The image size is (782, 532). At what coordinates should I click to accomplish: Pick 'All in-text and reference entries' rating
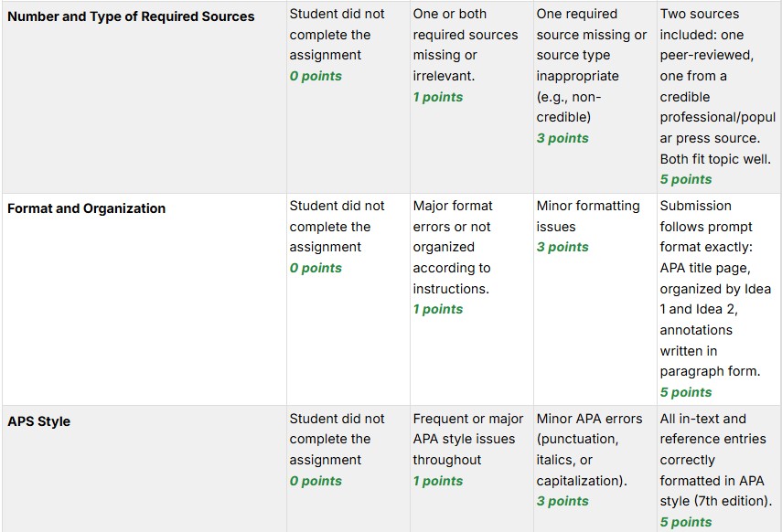(x=715, y=460)
